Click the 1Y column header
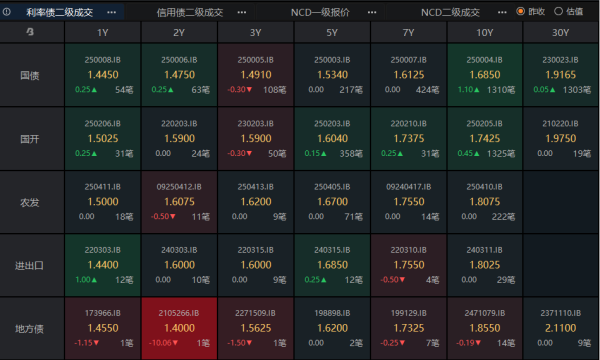Image resolution: width=600 pixels, height=360 pixels. pyautogui.click(x=103, y=33)
